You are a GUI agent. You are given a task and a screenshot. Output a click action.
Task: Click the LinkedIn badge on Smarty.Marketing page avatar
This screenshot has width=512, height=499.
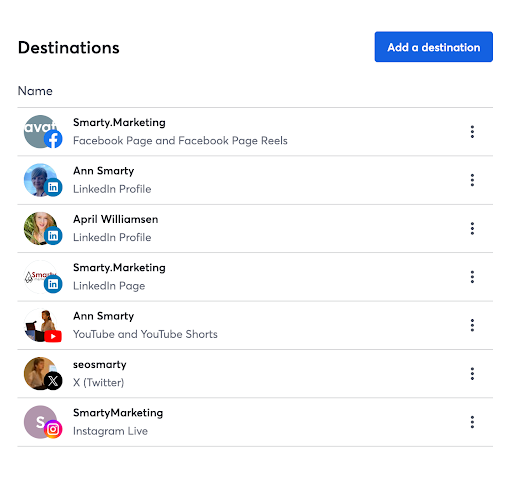(53, 284)
